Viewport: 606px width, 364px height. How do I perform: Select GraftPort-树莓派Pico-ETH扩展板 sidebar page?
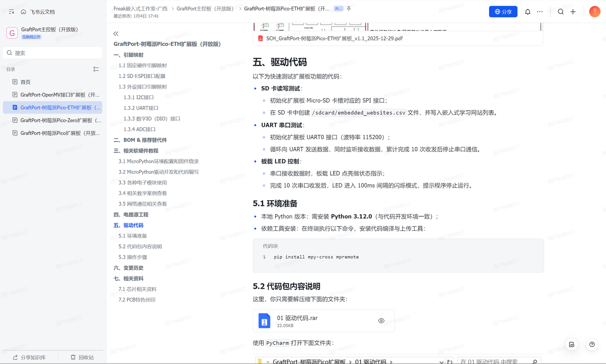click(x=53, y=107)
